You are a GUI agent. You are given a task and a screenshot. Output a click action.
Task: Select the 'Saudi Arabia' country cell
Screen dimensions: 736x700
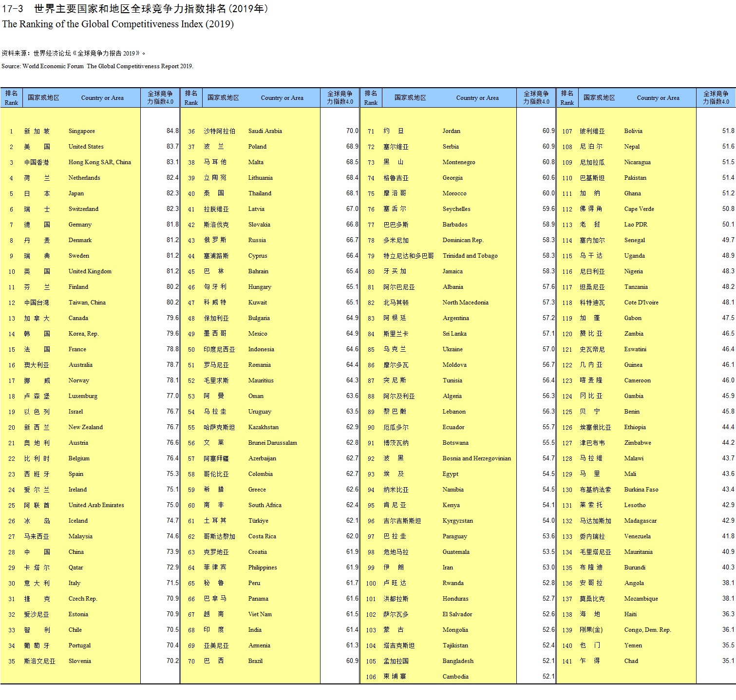coord(265,131)
